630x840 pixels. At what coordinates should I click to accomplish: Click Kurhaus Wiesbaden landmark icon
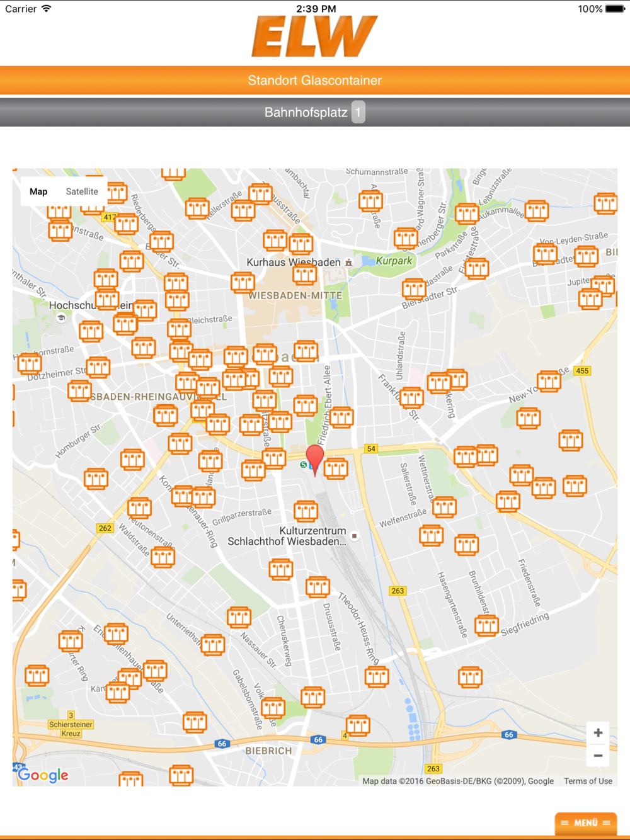348,262
